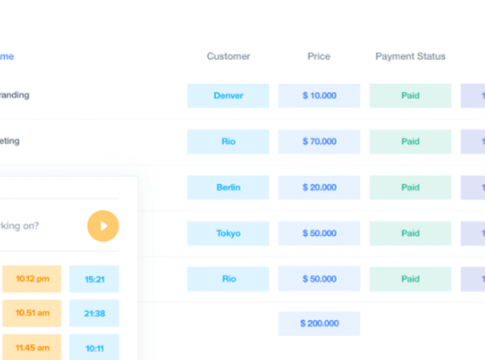Select the 10.51 am time entry
485x360 pixels.
point(32,313)
